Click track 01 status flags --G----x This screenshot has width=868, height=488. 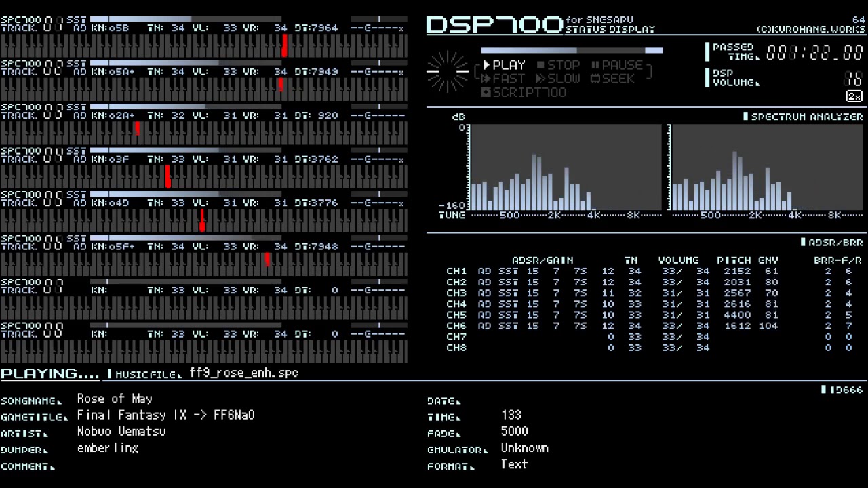click(378, 28)
